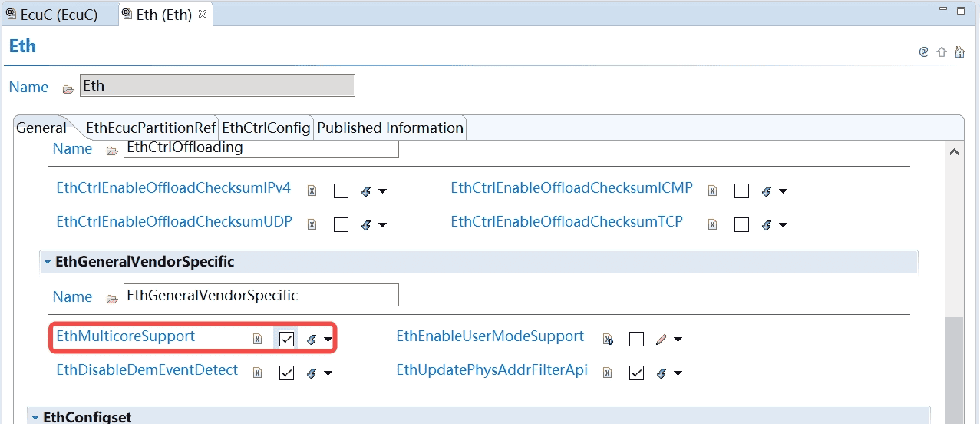This screenshot has width=980, height=424.
Task: Switch to the EthCtrlConfig tab
Action: [x=266, y=128]
